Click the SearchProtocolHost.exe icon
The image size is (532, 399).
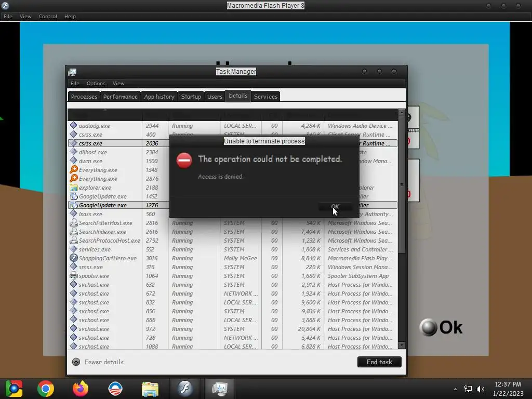click(x=73, y=240)
